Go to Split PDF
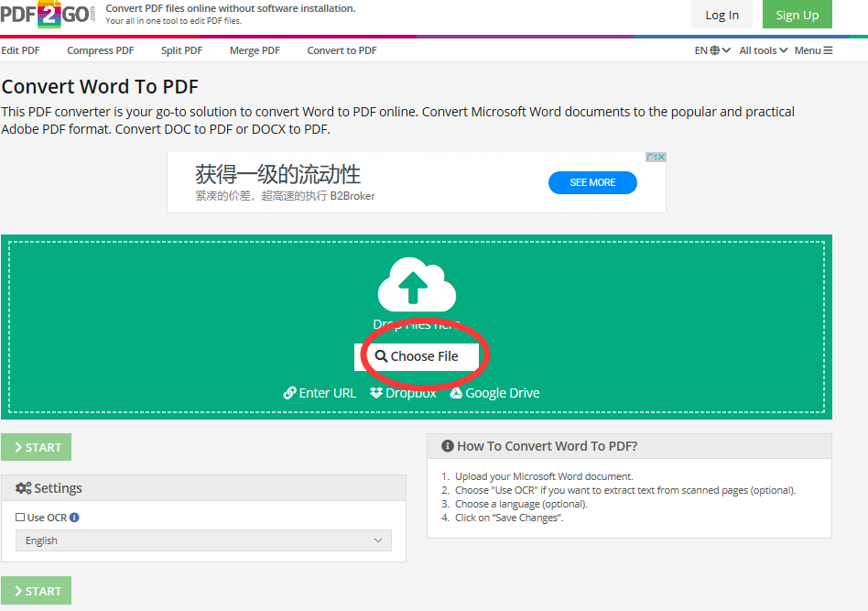 point(181,50)
